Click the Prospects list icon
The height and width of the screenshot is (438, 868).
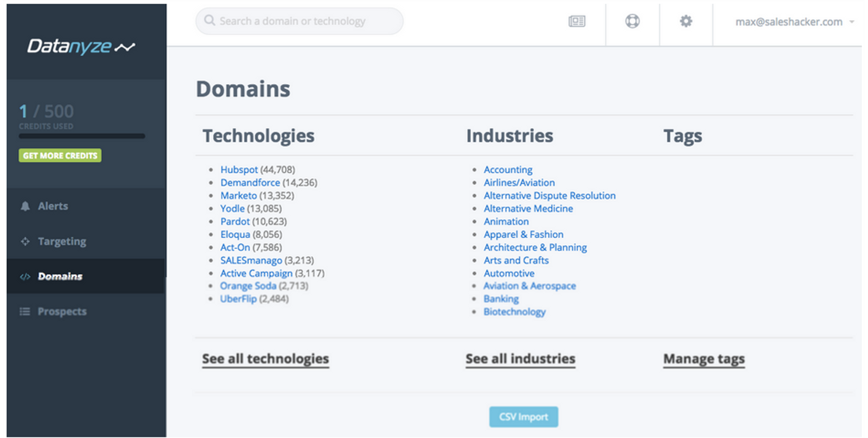tap(25, 312)
